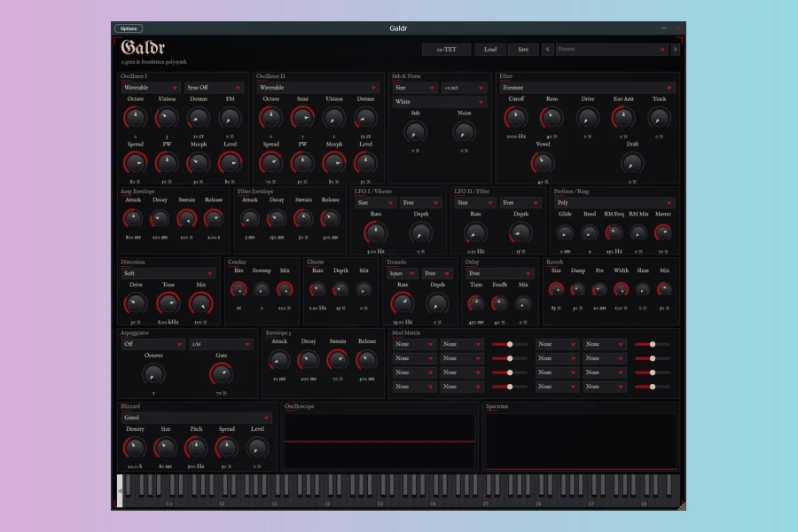Image resolution: width=798 pixels, height=532 pixels.
Task: Click the piano key labeled C3
Action: (379, 503)
